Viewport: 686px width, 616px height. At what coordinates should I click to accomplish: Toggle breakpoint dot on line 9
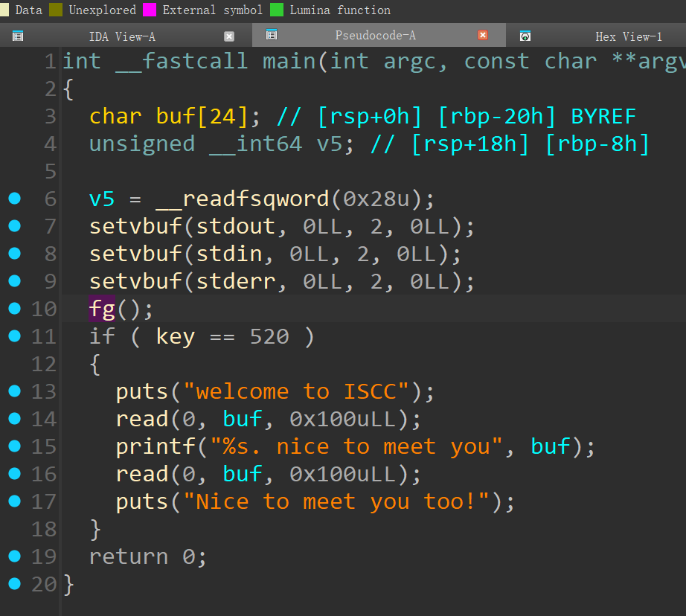click(14, 281)
